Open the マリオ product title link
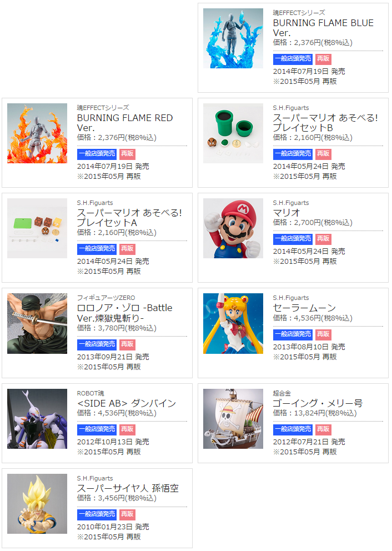Viewport: 392px width, 551px height. point(286,213)
